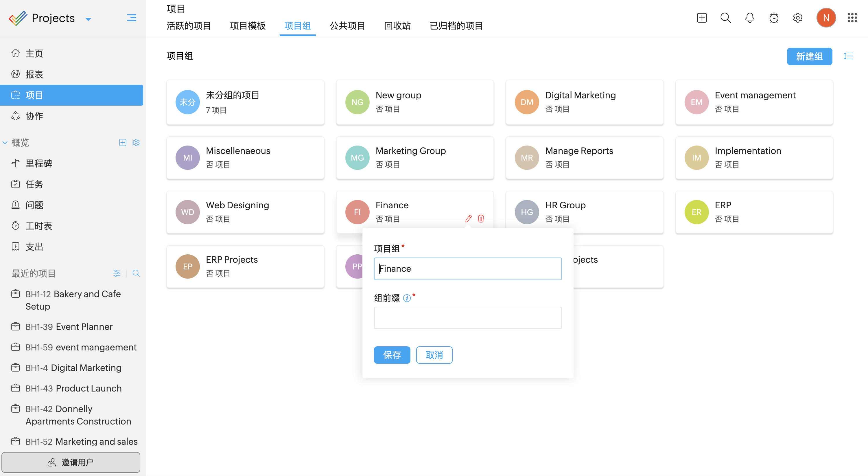Search recent projects via magnifier icon
868x476 pixels.
(136, 273)
